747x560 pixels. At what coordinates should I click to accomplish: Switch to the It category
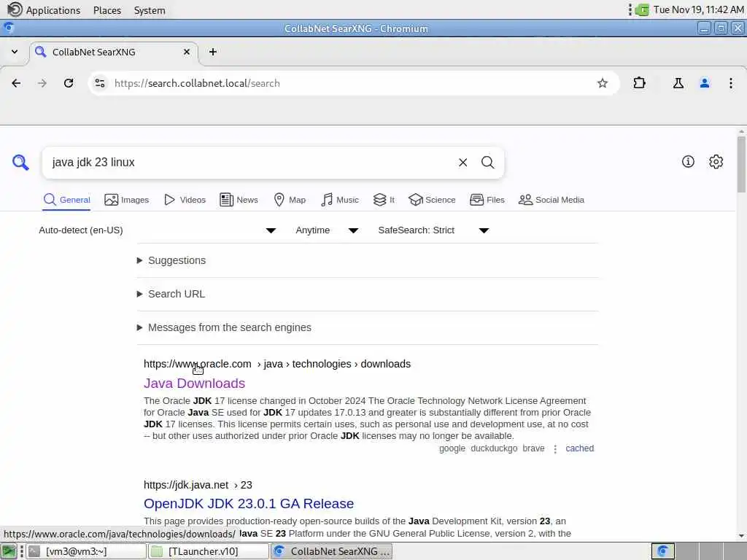384,200
